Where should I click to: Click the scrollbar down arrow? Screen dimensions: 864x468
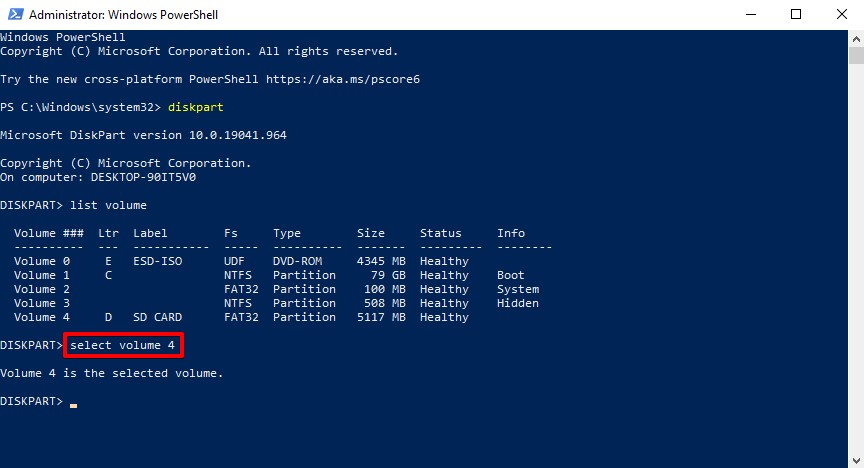(x=855, y=460)
